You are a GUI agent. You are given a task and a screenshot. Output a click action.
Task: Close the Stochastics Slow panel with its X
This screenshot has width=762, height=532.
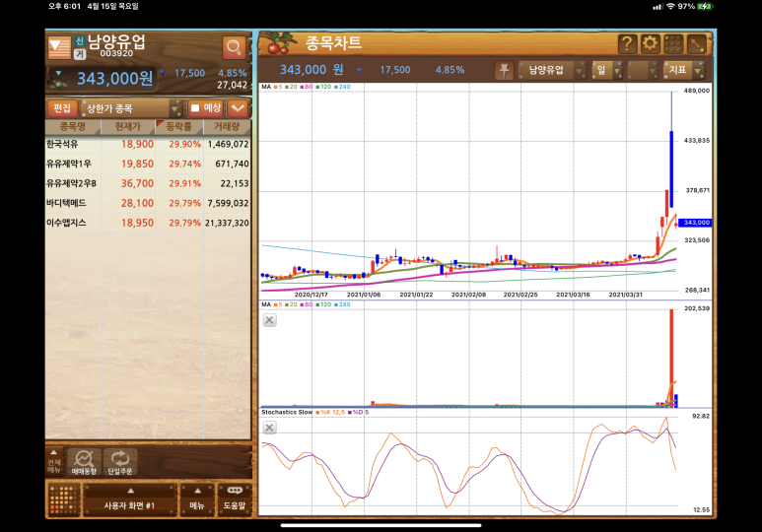tap(270, 428)
